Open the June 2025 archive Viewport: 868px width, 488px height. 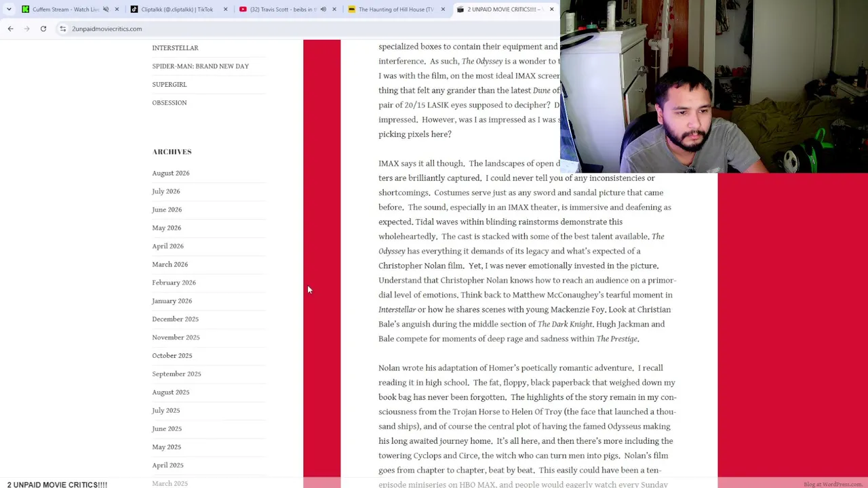pos(167,429)
